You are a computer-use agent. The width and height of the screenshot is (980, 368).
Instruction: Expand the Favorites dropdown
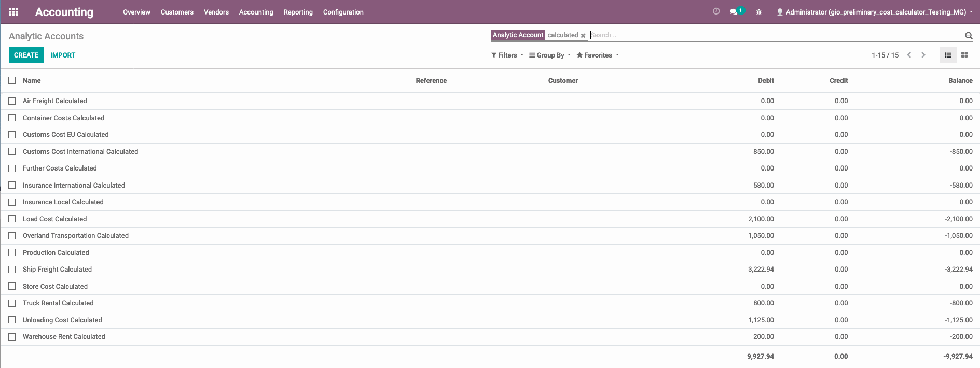[x=598, y=55]
